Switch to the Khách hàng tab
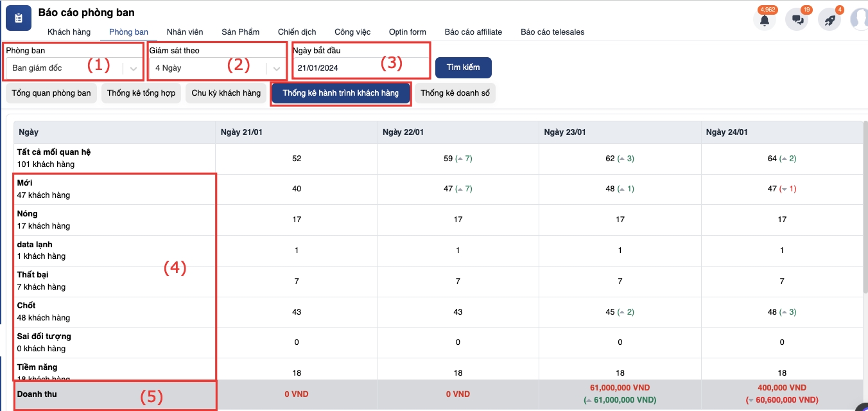 pos(69,32)
